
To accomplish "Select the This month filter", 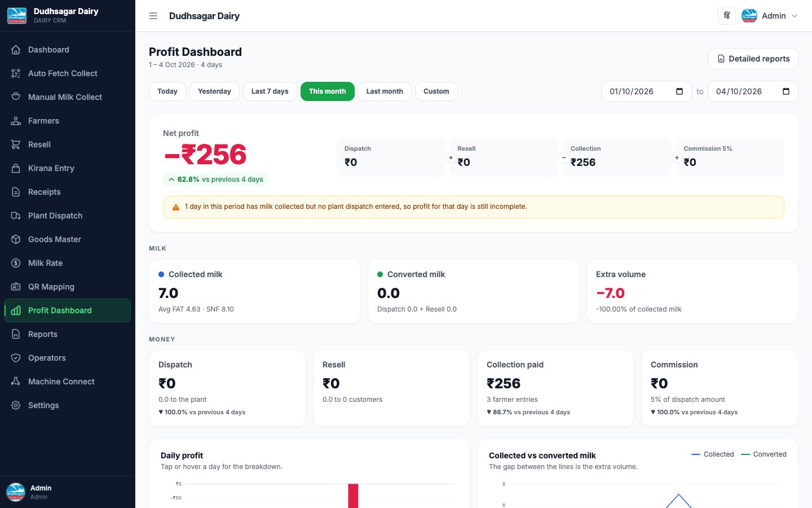I will tap(328, 91).
